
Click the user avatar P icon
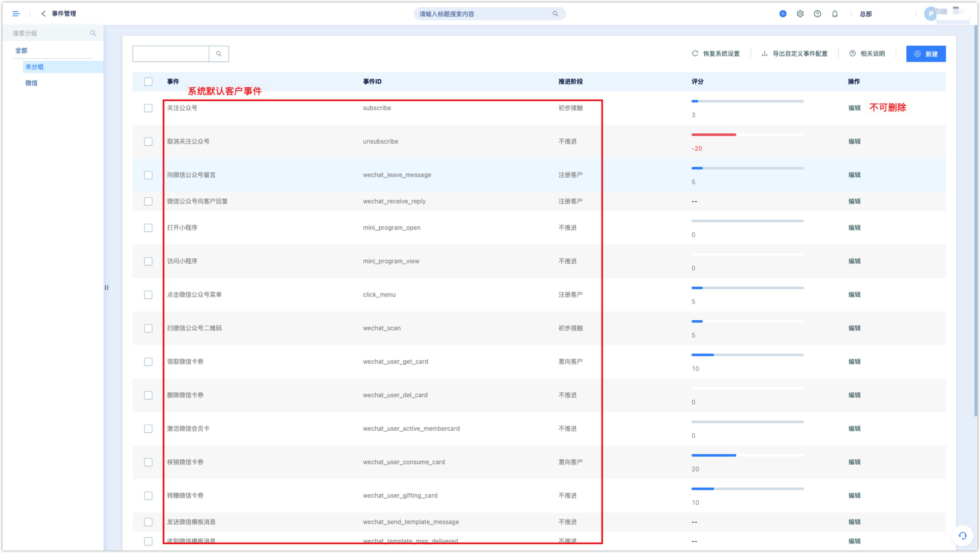(x=930, y=14)
